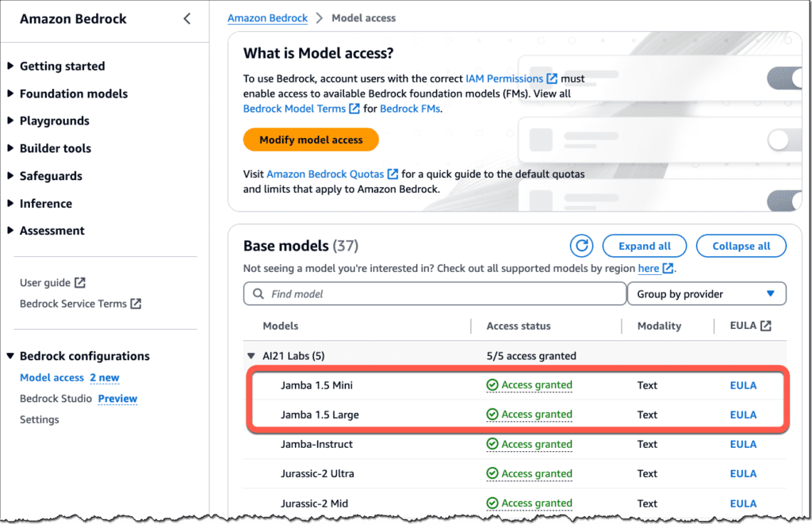
Task: Click the Modify model access button
Action: click(x=310, y=140)
